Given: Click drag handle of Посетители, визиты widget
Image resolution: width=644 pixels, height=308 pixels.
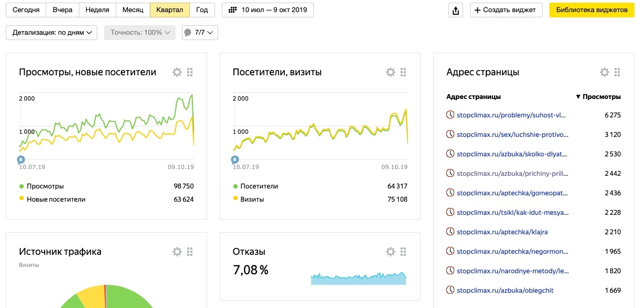Looking at the screenshot, I should click(404, 72).
